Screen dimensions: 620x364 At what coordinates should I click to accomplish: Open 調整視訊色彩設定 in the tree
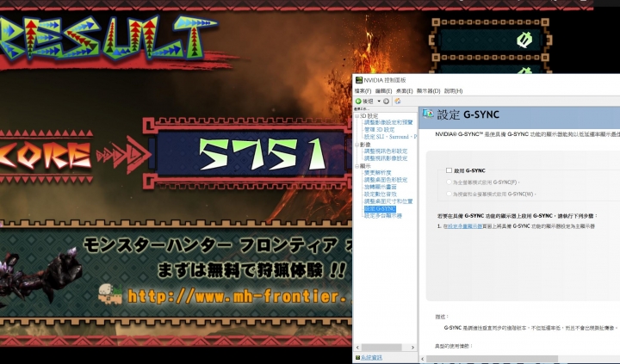click(386, 151)
